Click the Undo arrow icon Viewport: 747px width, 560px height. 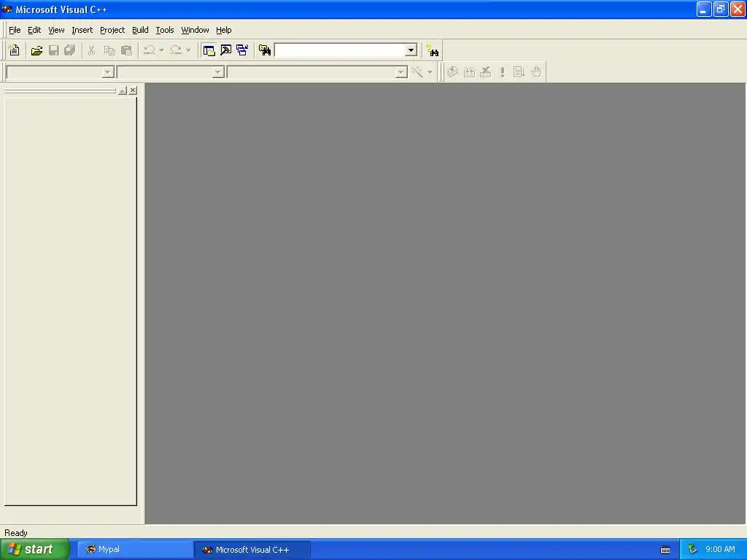(149, 50)
